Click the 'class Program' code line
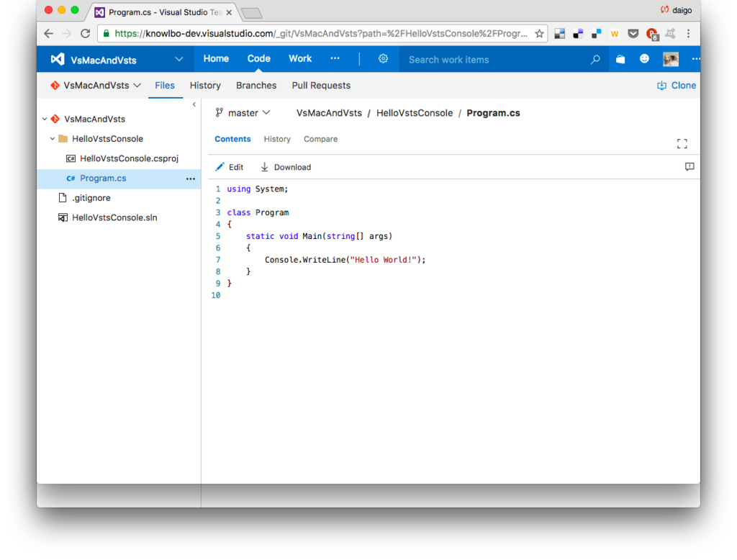Image resolution: width=737 pixels, height=560 pixels. click(x=258, y=212)
